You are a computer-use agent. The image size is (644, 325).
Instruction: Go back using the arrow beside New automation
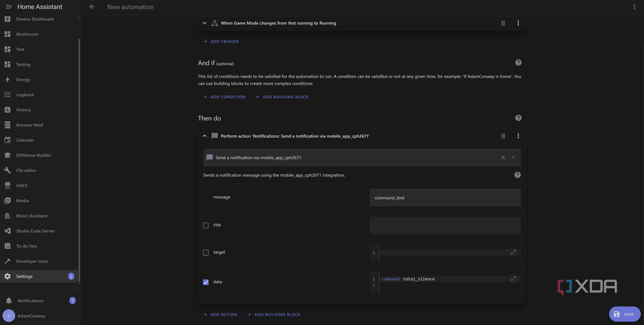tap(92, 7)
